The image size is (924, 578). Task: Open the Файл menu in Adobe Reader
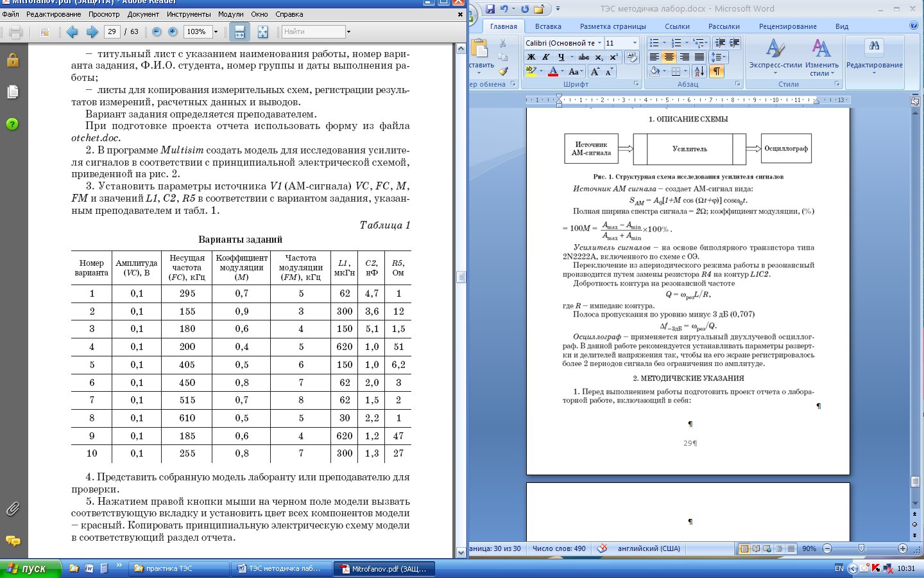click(x=11, y=14)
